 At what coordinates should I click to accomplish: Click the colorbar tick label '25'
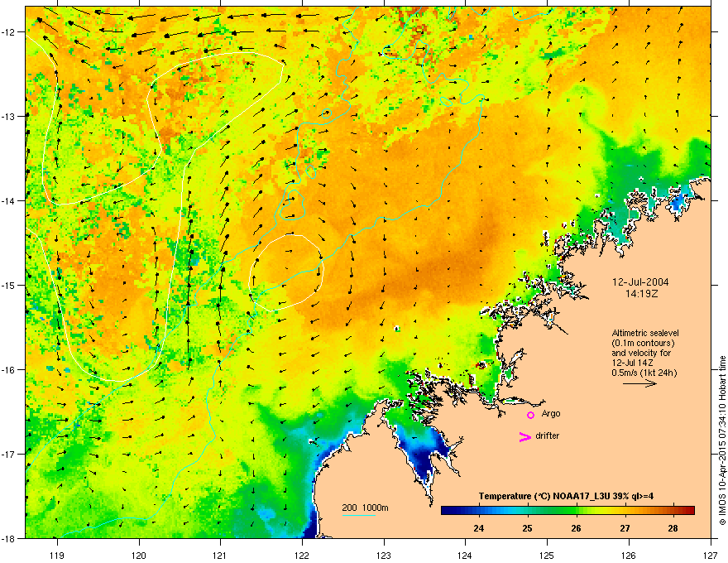tap(527, 528)
